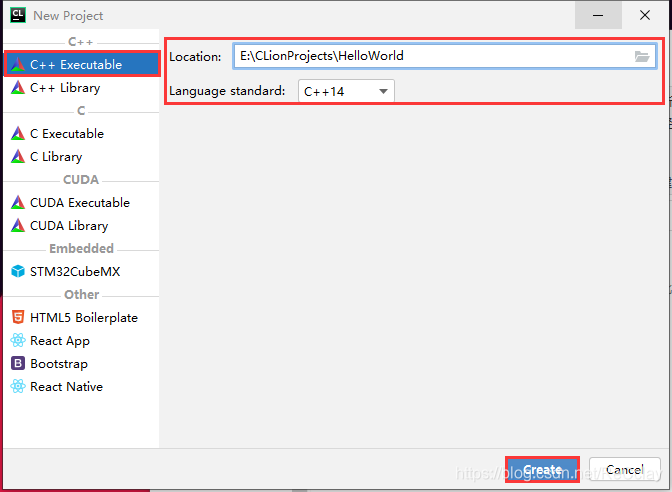Screen dimensions: 672x492
Task: Click the CUDA Executable triangle icon
Action: 18,202
